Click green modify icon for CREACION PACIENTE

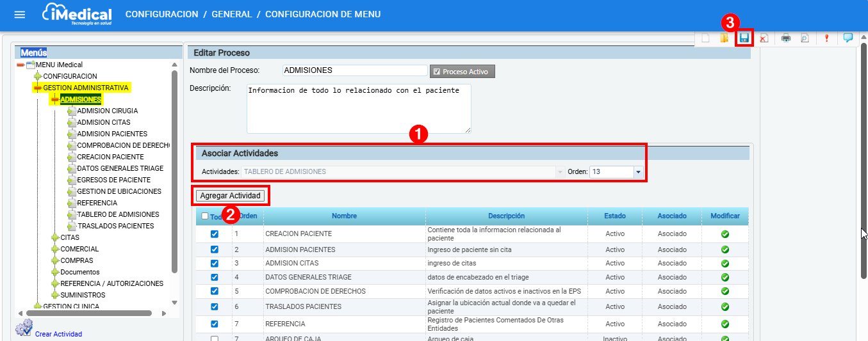[725, 234]
